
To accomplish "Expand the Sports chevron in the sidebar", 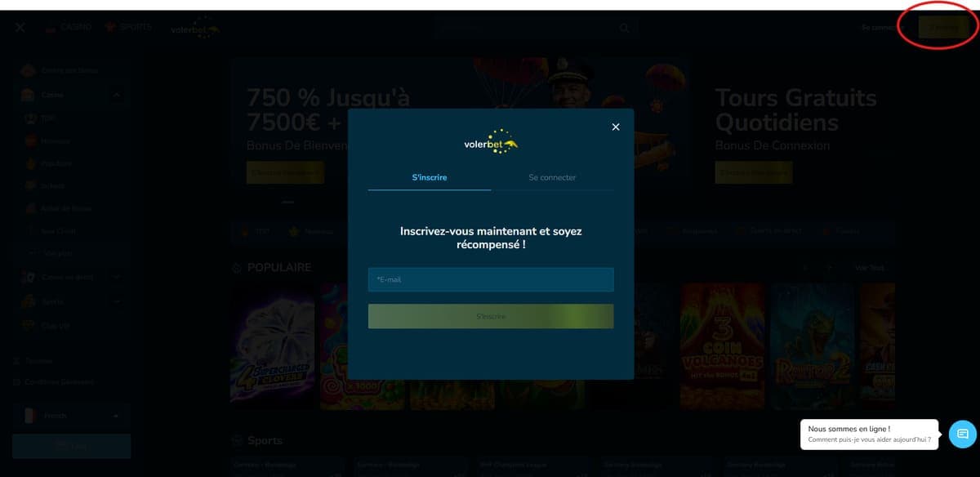I will click(x=117, y=301).
